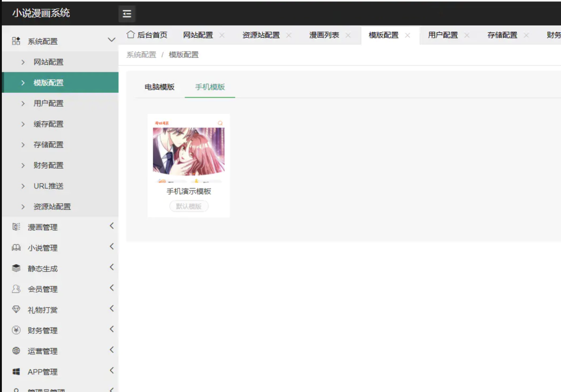561x392 pixels.
Task: Click the APP管理 windows icon
Action: point(16,372)
